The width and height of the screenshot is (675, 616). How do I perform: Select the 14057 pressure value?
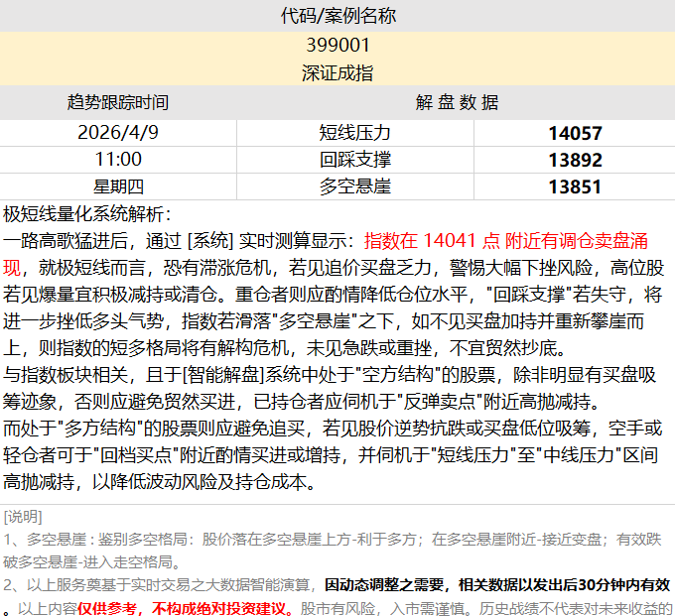pos(574,133)
